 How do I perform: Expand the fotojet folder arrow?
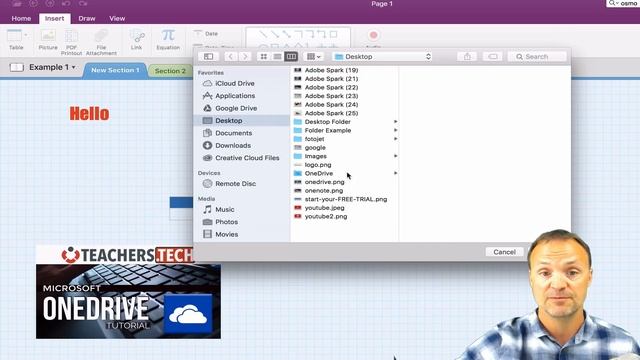[x=395, y=139]
